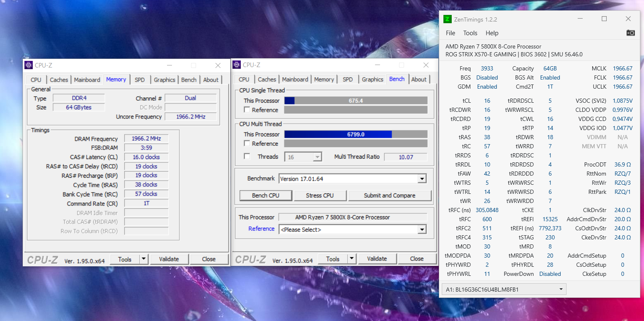The width and height of the screenshot is (644, 321).
Task: Click the ZenTimings green Z title icon
Action: (x=447, y=19)
